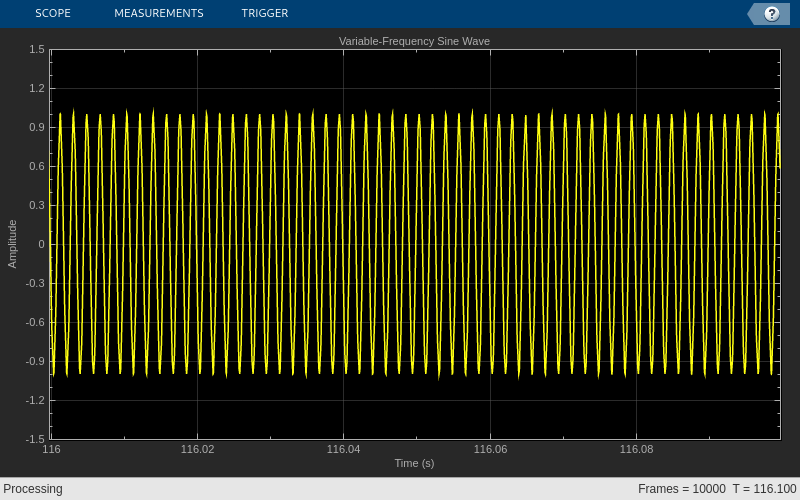Click the x-axis tick label 116.04
800x500 pixels.
point(343,449)
